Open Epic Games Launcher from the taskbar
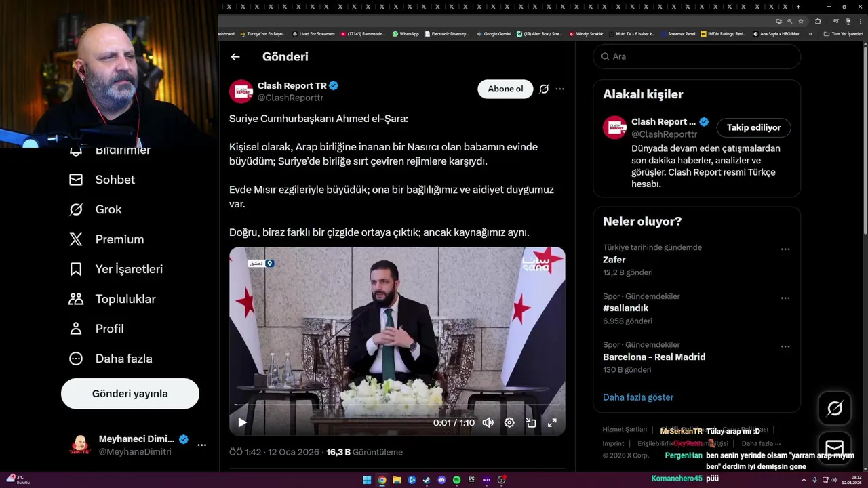The width and height of the screenshot is (868, 488). coord(471,480)
